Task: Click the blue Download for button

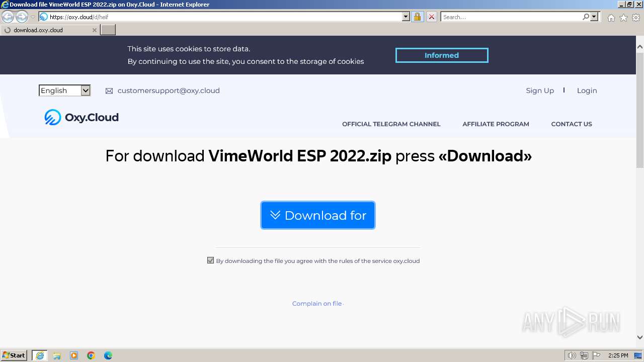Action: 318,215
